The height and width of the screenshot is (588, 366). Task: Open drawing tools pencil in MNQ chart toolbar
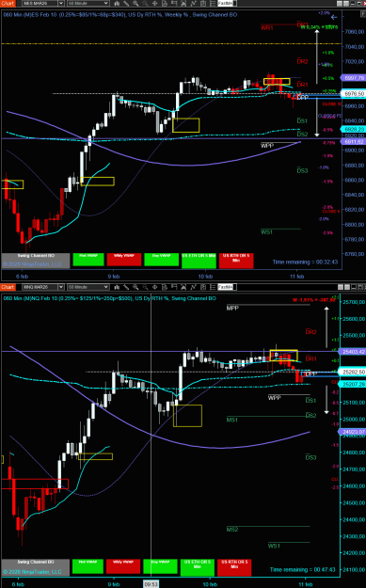pyautogui.click(x=126, y=287)
